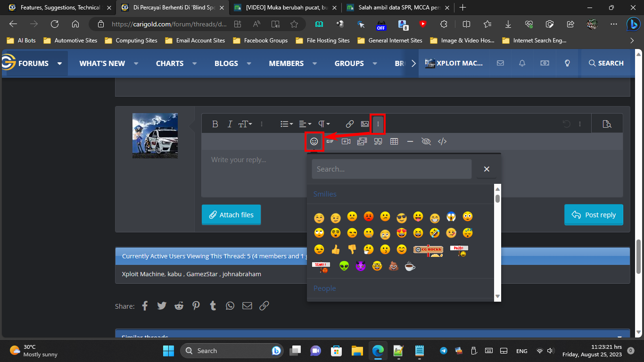
Task: Select the PAID sign smiley
Action: coord(459,250)
